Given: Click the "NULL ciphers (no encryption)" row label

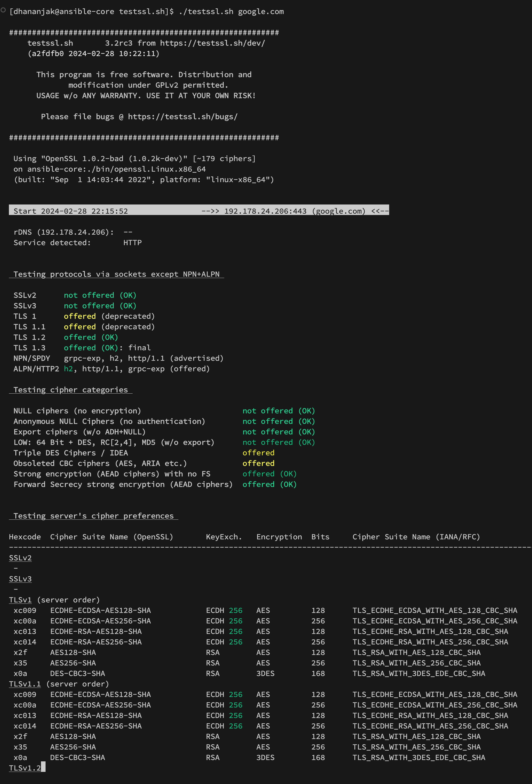Looking at the screenshot, I should pyautogui.click(x=77, y=411).
